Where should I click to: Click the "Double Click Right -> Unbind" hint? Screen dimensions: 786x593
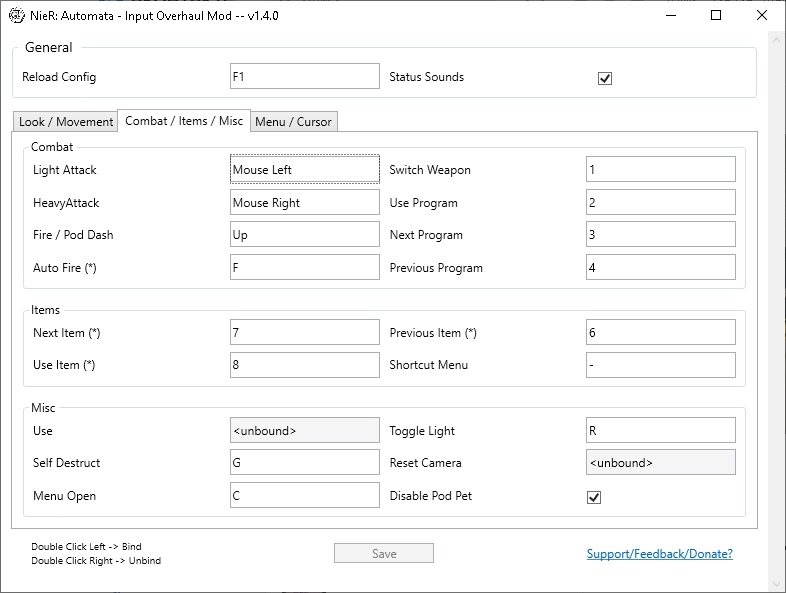[96, 560]
